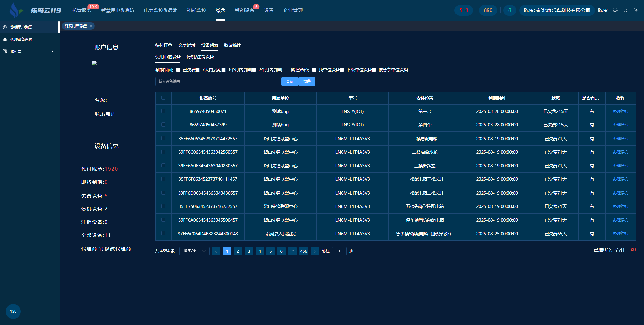Viewport: 644px width, 325px height.
Task: Close the 终端用户缴费 tab
Action: (91, 26)
